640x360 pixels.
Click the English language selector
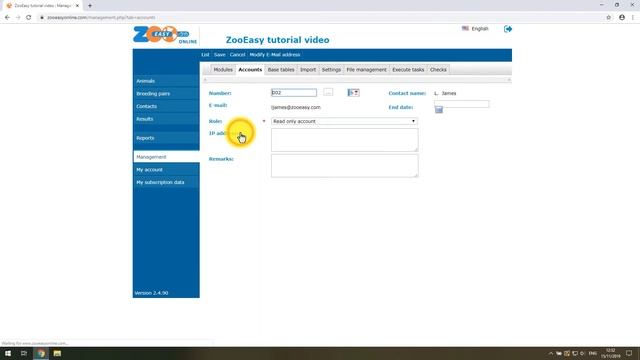(480, 29)
